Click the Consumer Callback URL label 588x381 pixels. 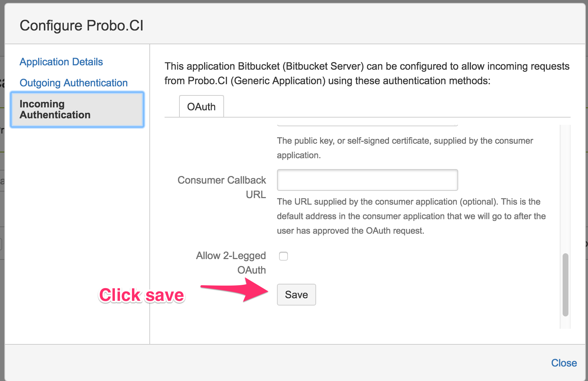coord(222,187)
